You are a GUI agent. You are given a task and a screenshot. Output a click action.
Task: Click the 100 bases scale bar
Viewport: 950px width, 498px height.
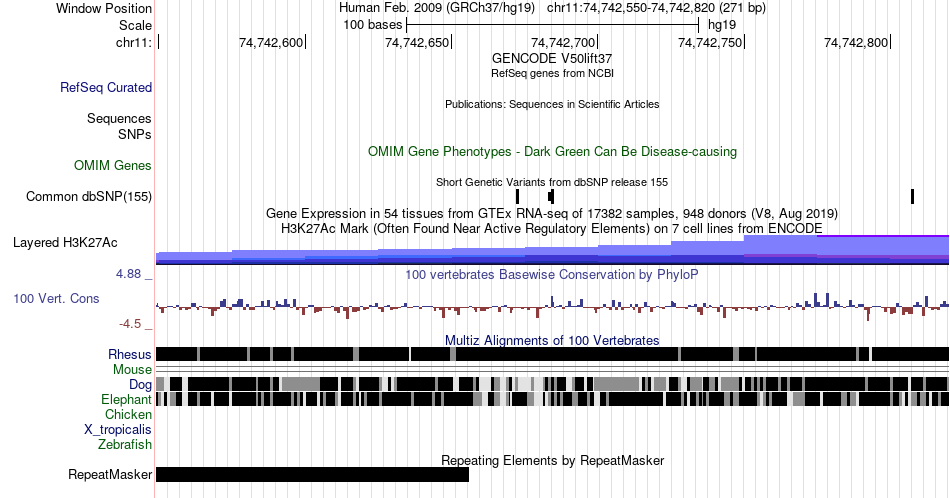click(x=553, y=25)
